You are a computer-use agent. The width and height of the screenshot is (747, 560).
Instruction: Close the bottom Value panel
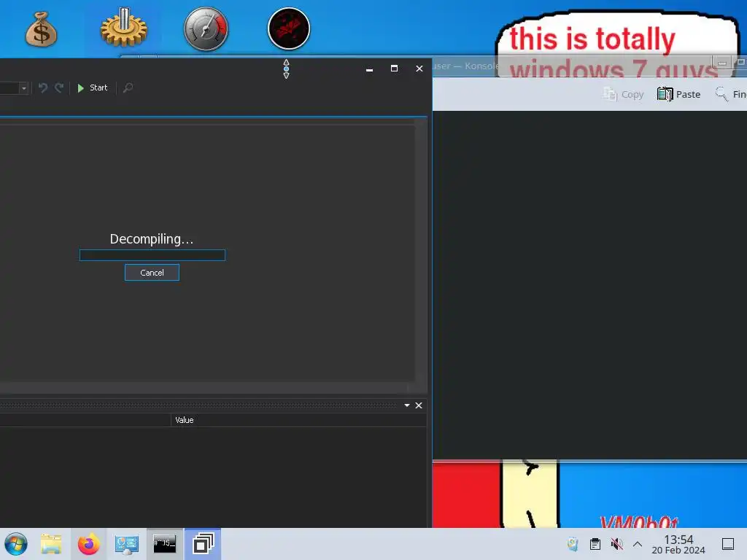[x=419, y=405]
